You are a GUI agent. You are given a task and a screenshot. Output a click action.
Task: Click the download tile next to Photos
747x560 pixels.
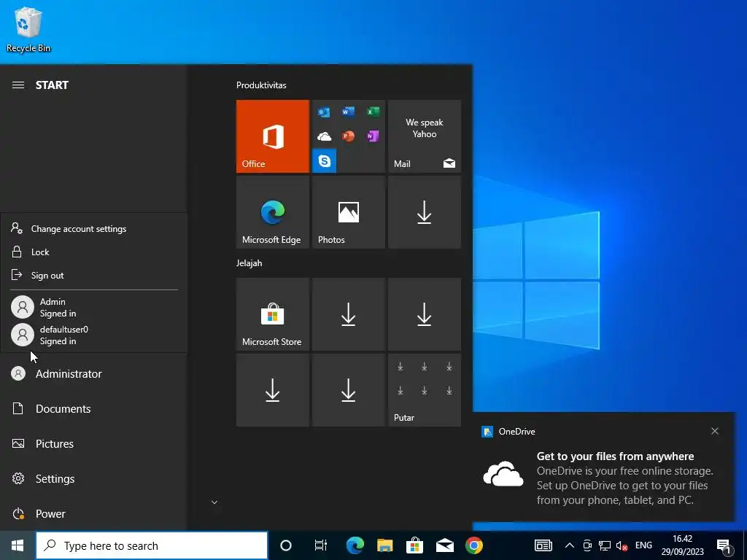425,212
